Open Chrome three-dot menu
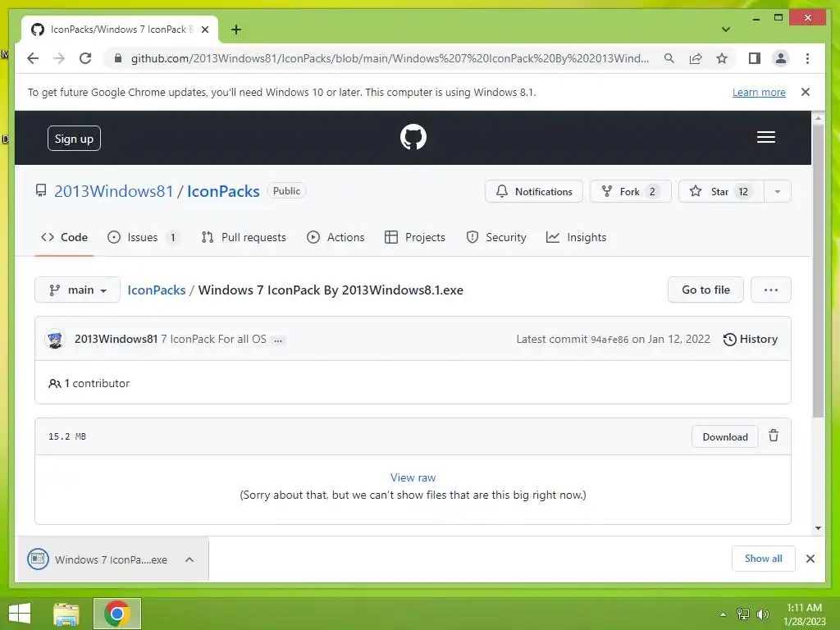840x630 pixels. tap(807, 58)
